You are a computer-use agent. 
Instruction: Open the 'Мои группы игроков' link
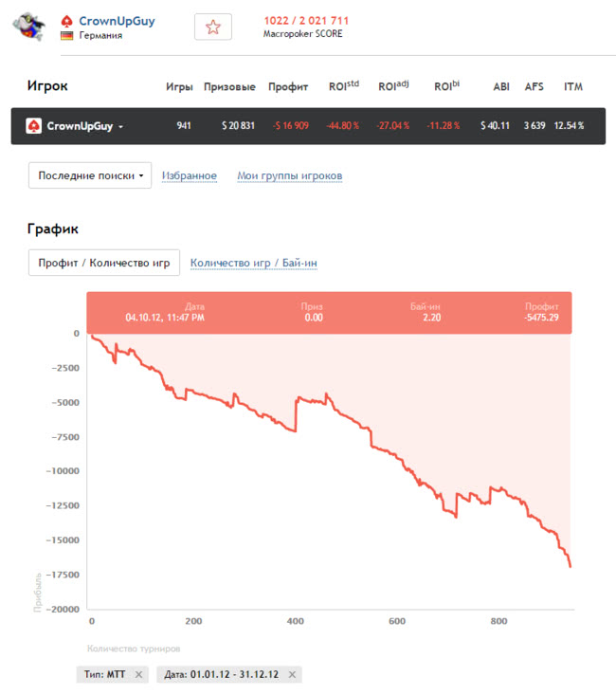tap(289, 175)
